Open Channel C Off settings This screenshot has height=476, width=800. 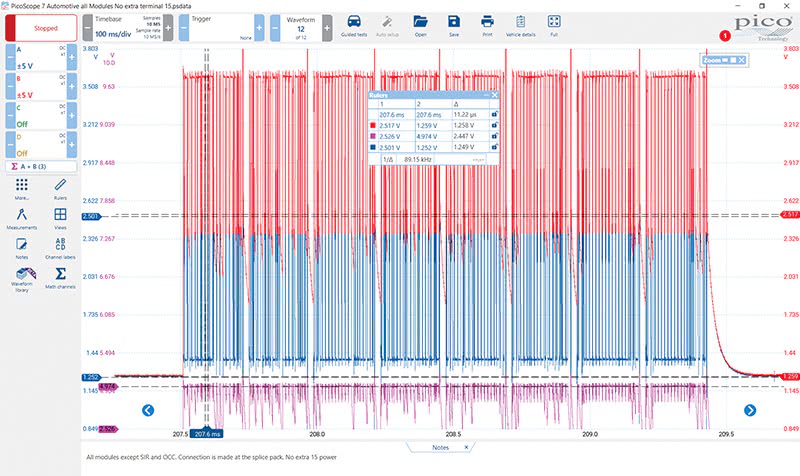click(x=41, y=115)
